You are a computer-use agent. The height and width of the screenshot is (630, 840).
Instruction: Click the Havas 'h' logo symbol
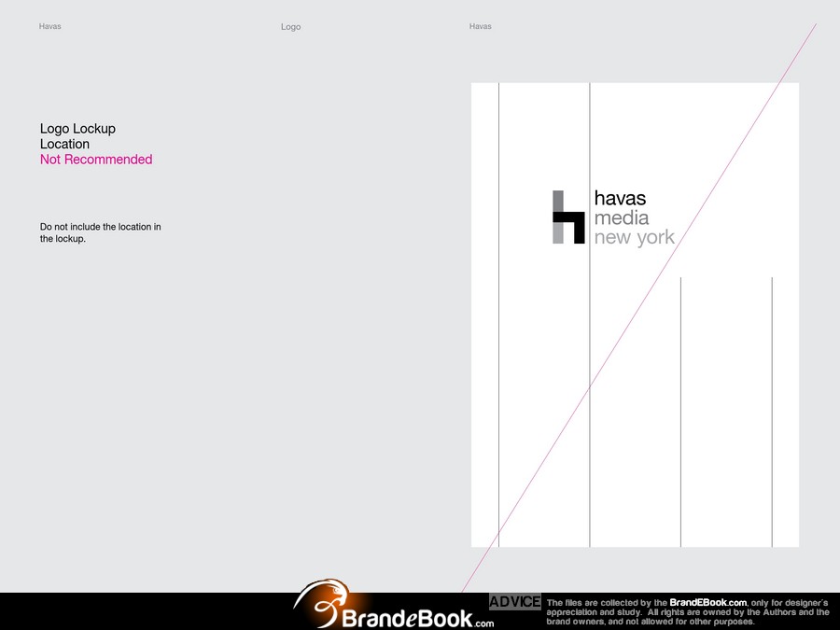pyautogui.click(x=568, y=217)
